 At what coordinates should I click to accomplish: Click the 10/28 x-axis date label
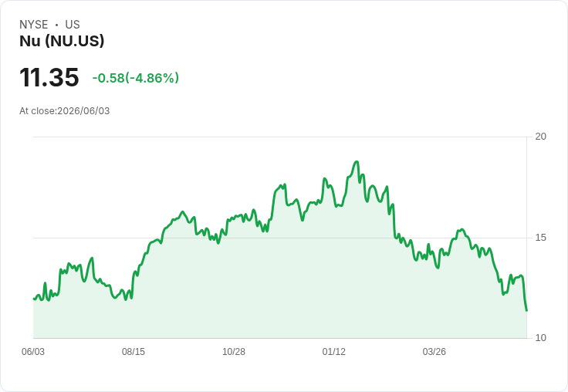(234, 351)
